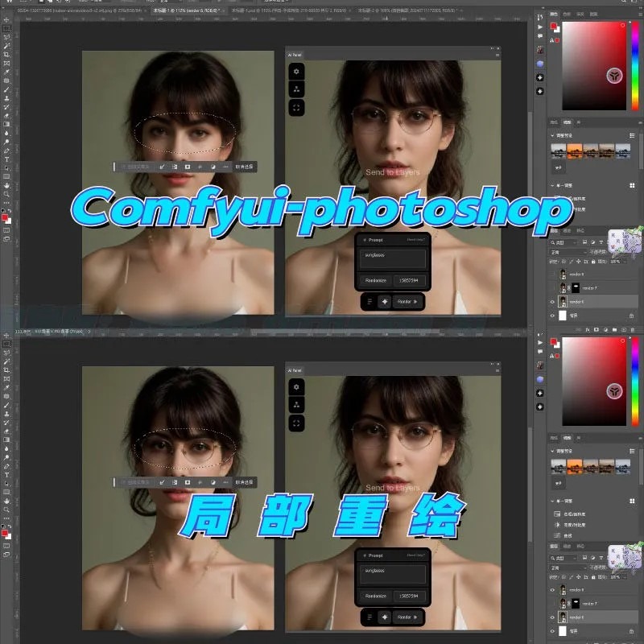Open the AI Panel settings gear icon
This screenshot has height=644, width=644.
[297, 72]
